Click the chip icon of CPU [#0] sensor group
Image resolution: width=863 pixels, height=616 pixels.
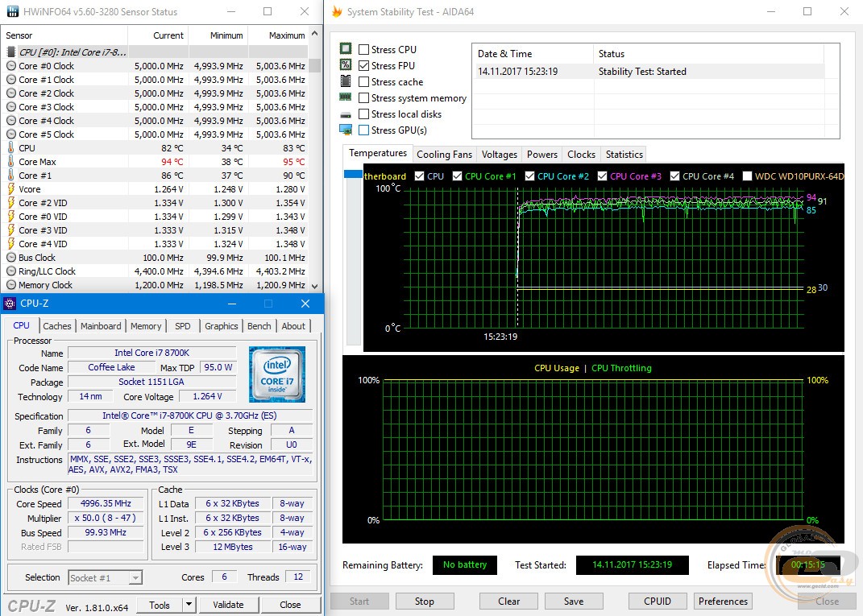click(11, 52)
